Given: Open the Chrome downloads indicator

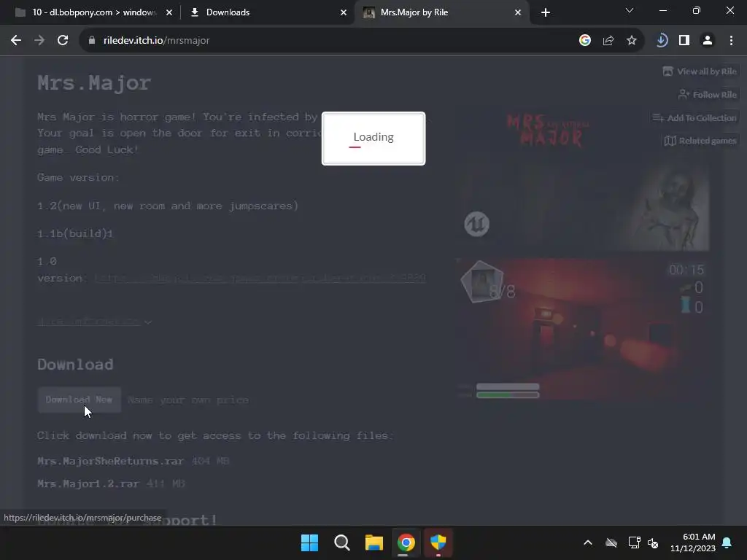Looking at the screenshot, I should (661, 41).
